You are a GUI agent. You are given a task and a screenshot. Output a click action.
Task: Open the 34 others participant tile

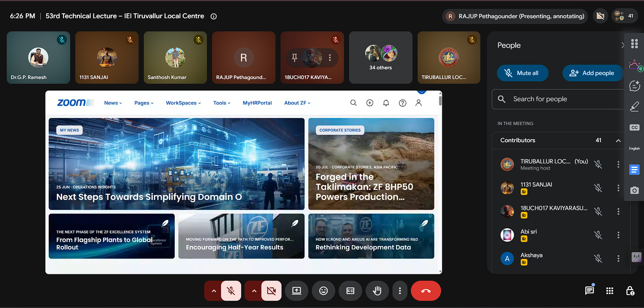(x=381, y=58)
